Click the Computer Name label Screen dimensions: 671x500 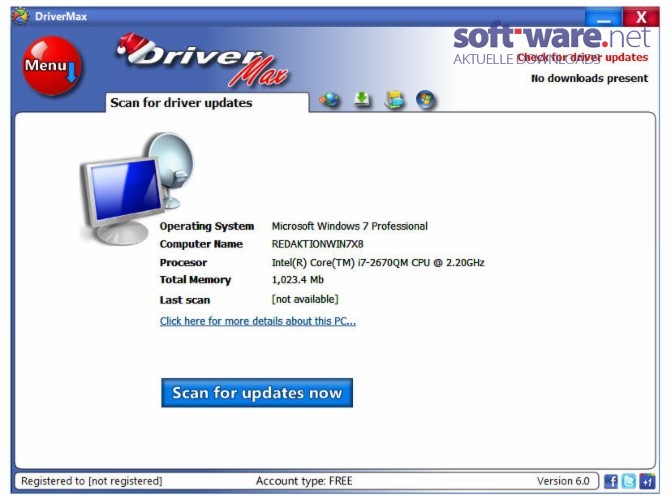[201, 244]
